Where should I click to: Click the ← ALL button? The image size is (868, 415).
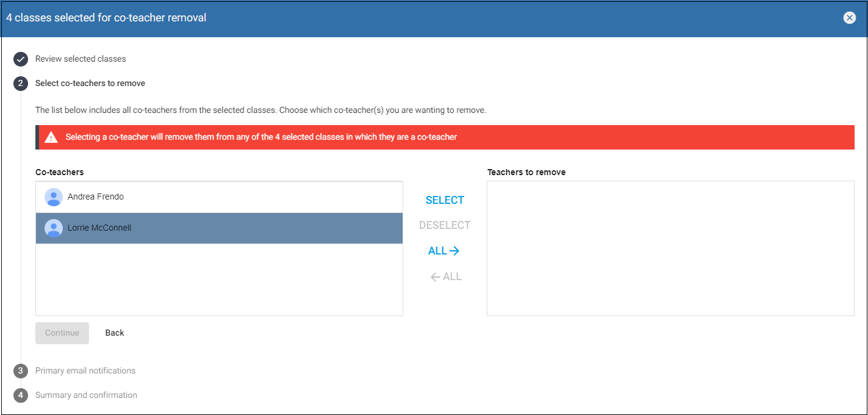tap(446, 276)
